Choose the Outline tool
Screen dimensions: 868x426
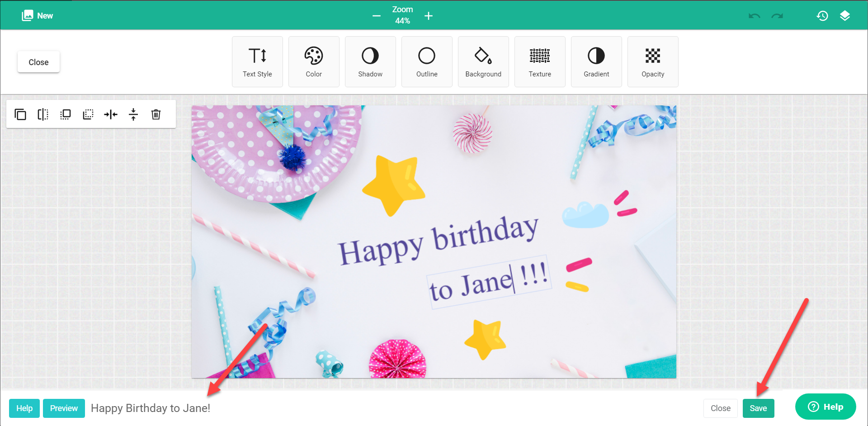pyautogui.click(x=427, y=62)
